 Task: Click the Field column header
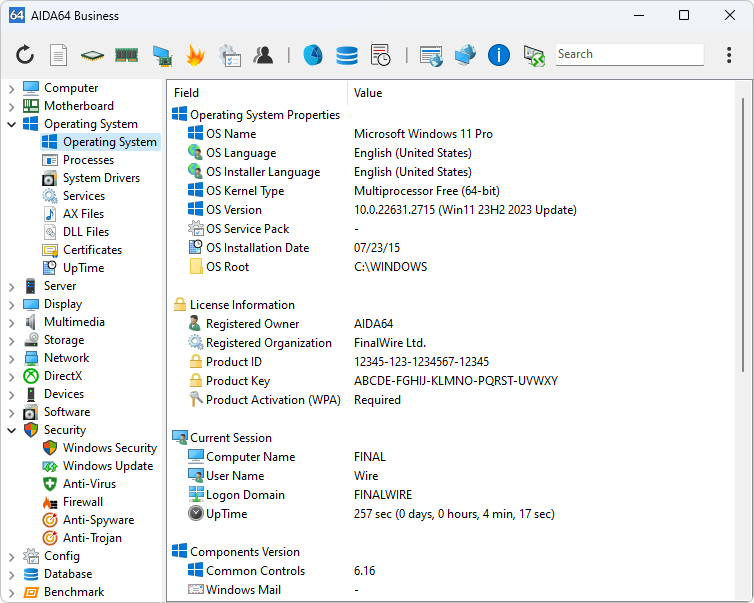187,93
